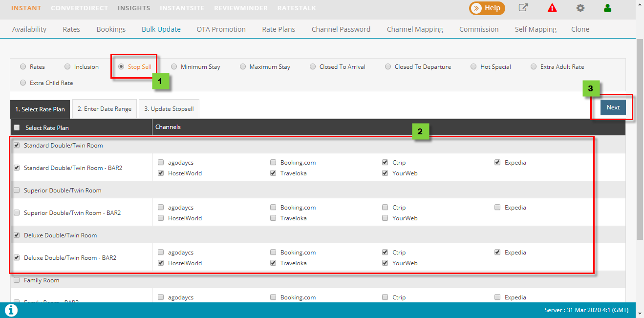Open the green user profile icon
This screenshot has height=318, width=644.
[607, 8]
